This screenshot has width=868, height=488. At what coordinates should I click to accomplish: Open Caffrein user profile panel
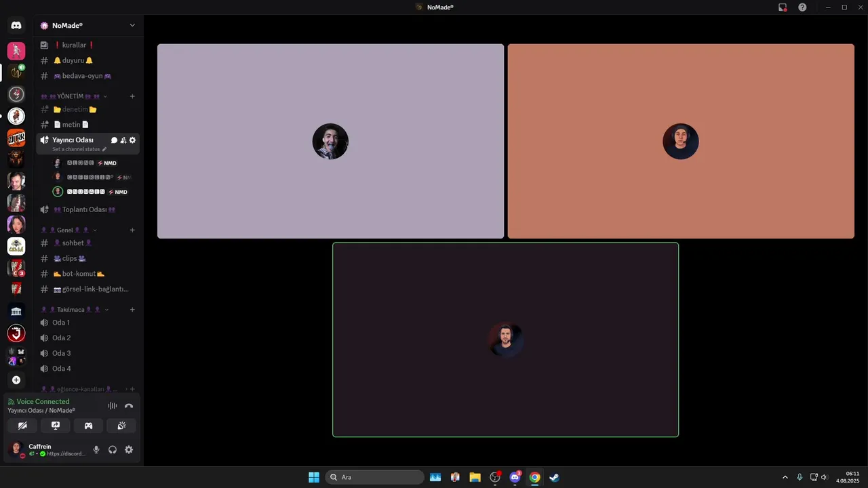[x=46, y=449]
